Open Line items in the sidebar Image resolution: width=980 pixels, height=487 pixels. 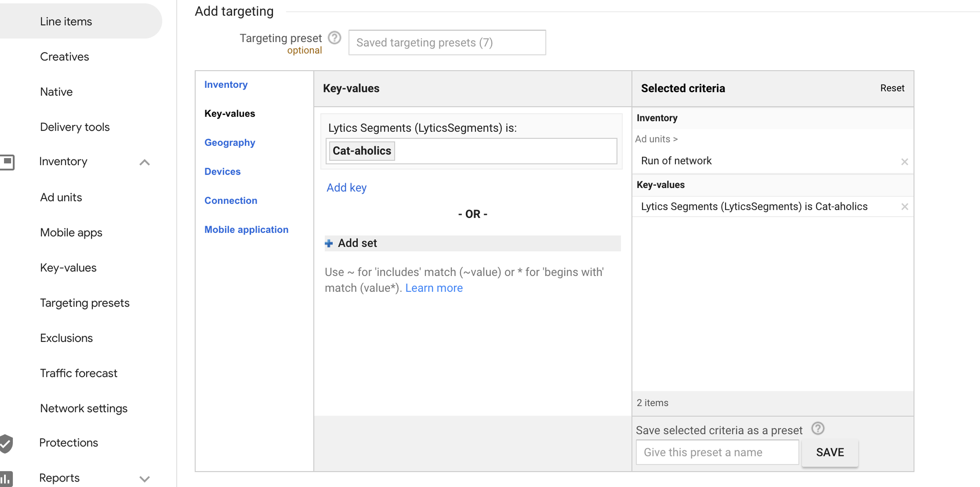(66, 22)
